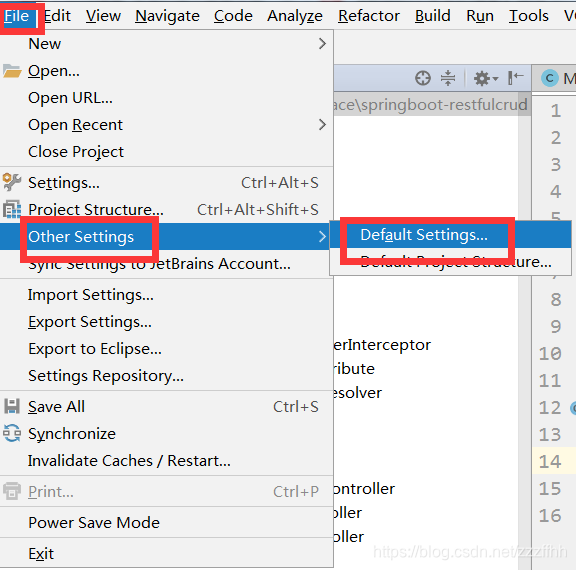Click the Hide panel icon
The image size is (576, 570).
click(x=516, y=78)
